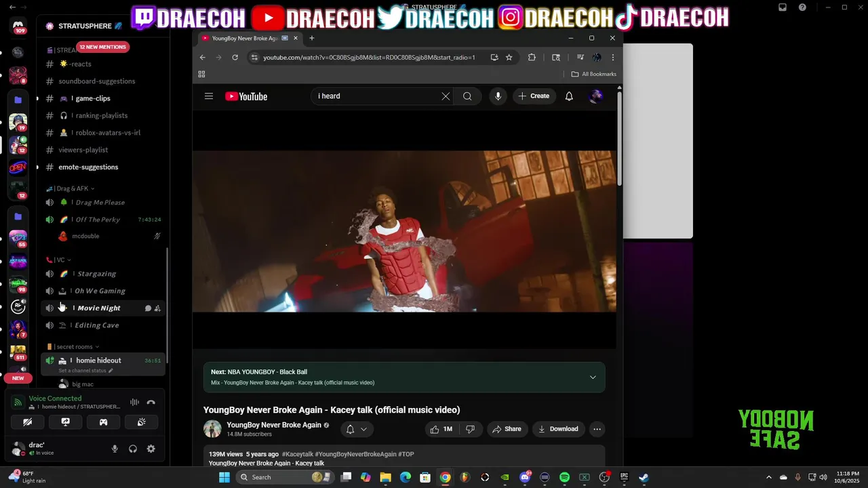Clear the YouTube search box text
The image size is (868, 488).
(x=446, y=96)
